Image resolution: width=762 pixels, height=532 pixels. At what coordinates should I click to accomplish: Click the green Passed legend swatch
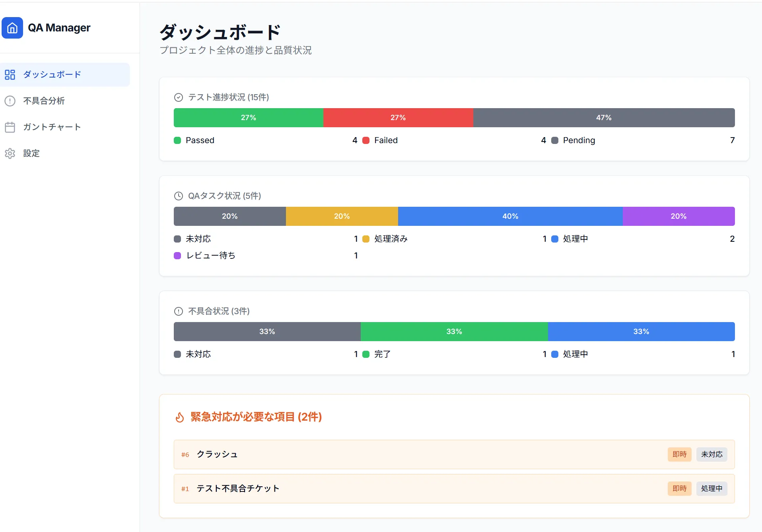click(177, 140)
